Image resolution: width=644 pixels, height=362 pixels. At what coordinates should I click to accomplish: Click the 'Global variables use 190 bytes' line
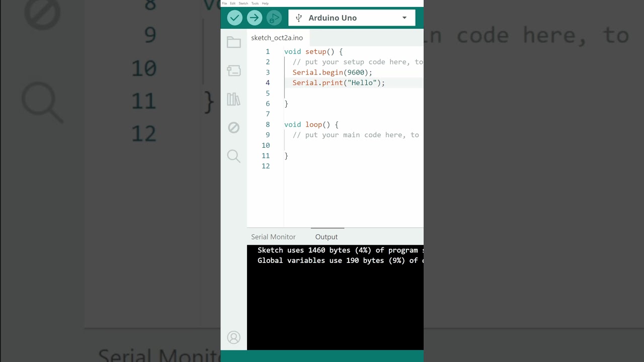[340, 260]
